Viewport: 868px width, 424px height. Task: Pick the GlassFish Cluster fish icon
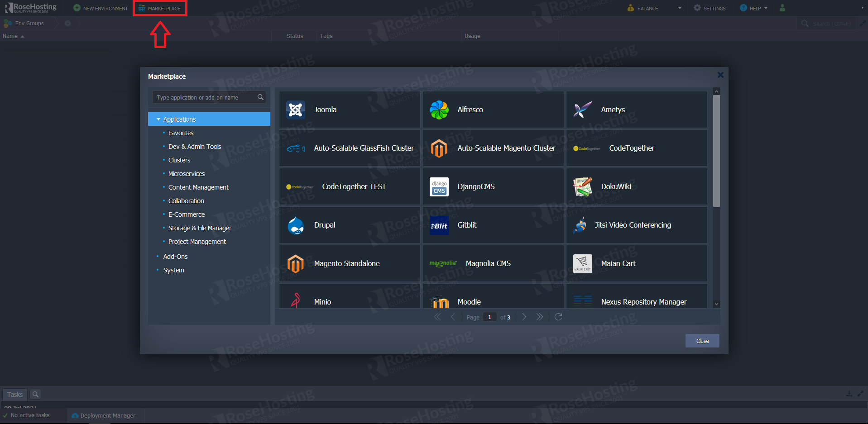(296, 148)
